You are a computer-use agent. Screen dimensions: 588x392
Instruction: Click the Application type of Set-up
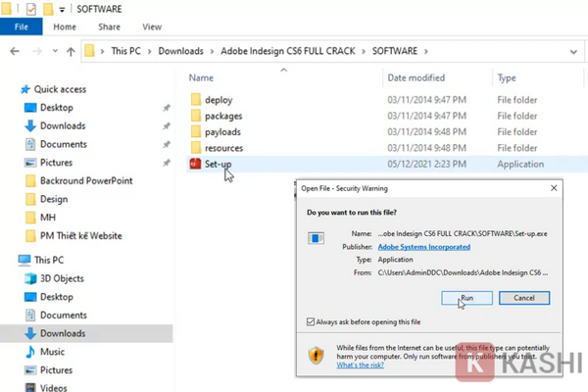[520, 164]
